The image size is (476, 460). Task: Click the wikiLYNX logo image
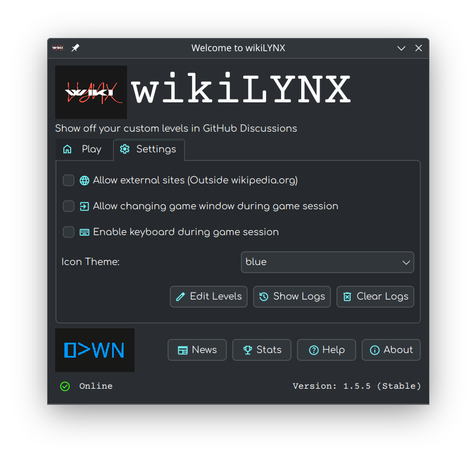91,92
